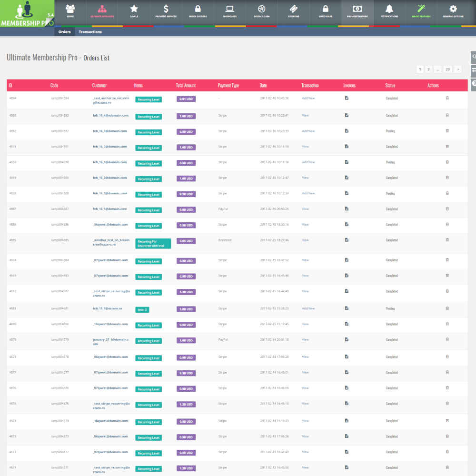476x476 pixels.
Task: Click the shortcode panel icon on right edge
Action: [473, 57]
